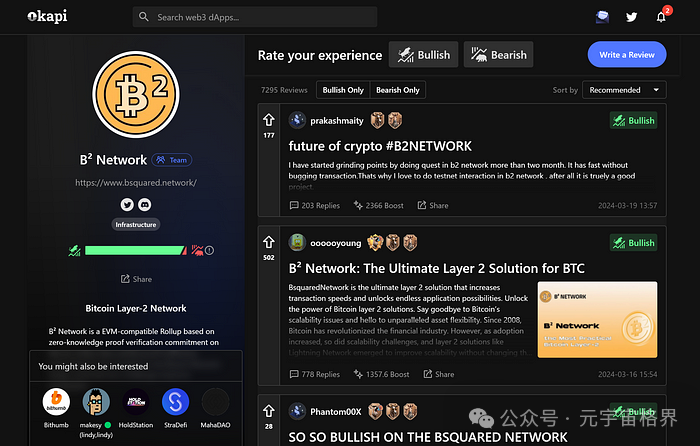
Task: Open 203 Replies on prakashmaity review
Action: 315,205
